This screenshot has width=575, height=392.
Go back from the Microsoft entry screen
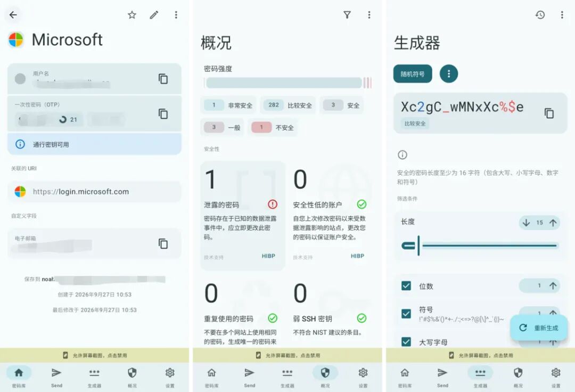13,15
